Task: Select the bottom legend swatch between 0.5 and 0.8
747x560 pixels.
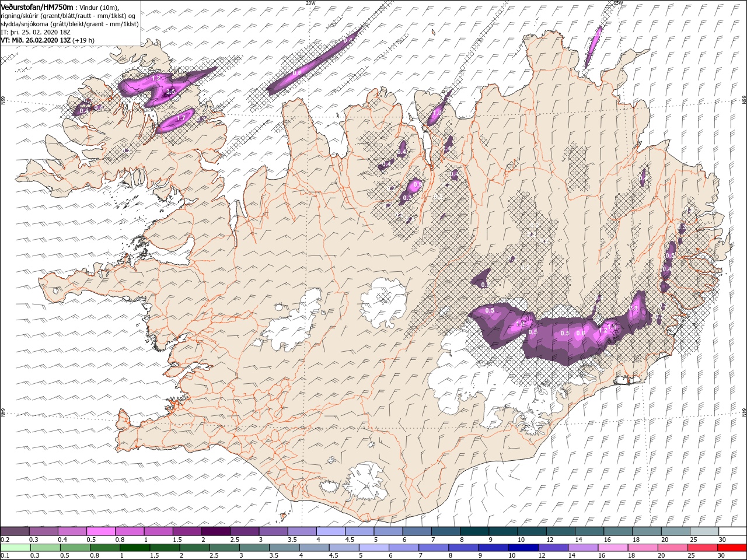Action: tap(75, 548)
